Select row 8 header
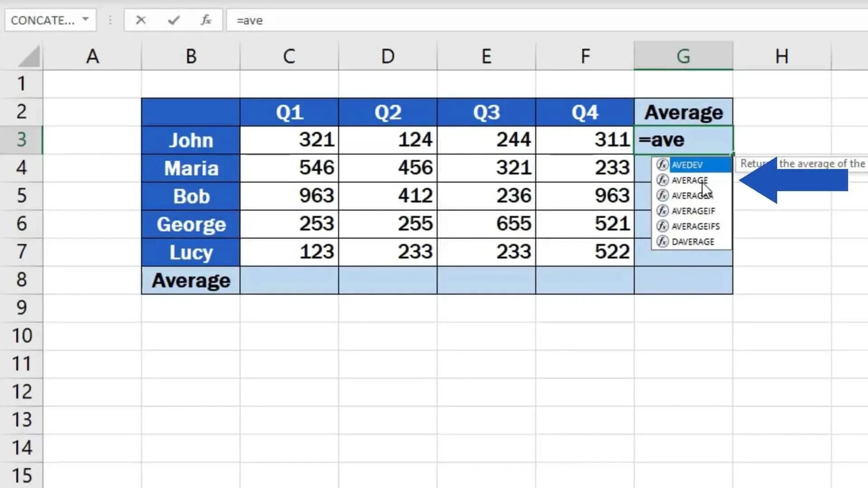Image resolution: width=868 pixels, height=488 pixels. tap(21, 280)
